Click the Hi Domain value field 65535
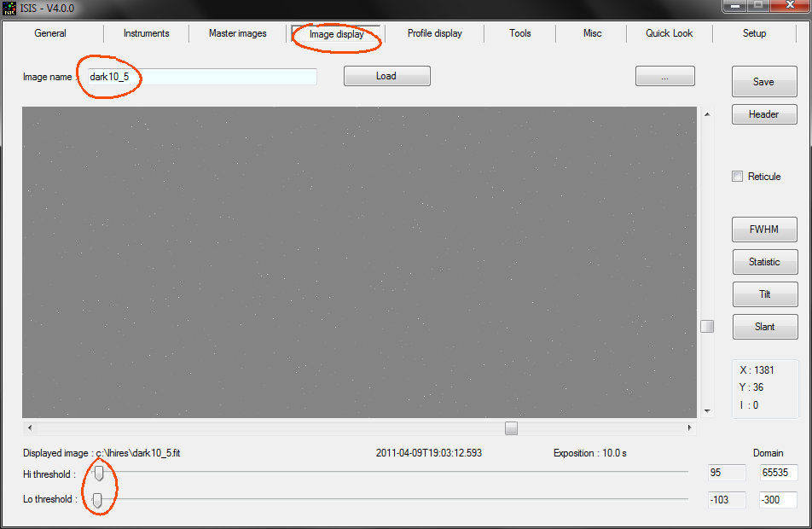 click(778, 474)
